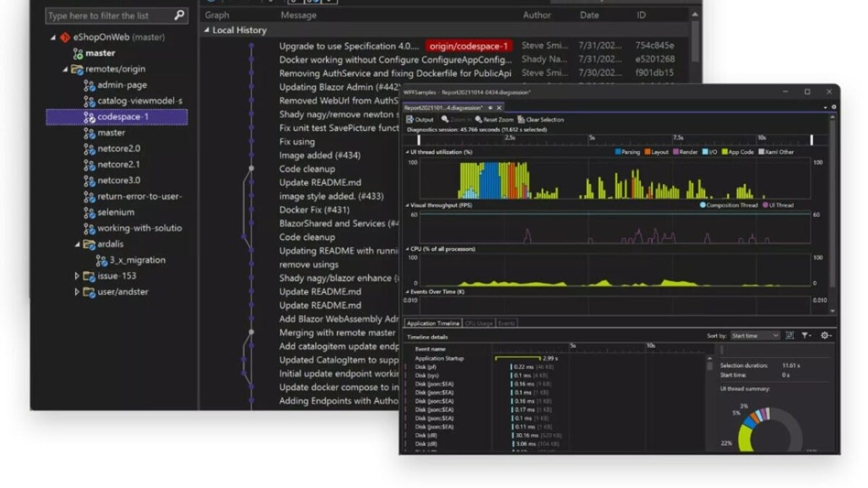Click the frame selection icon beside Sort by

click(x=790, y=335)
